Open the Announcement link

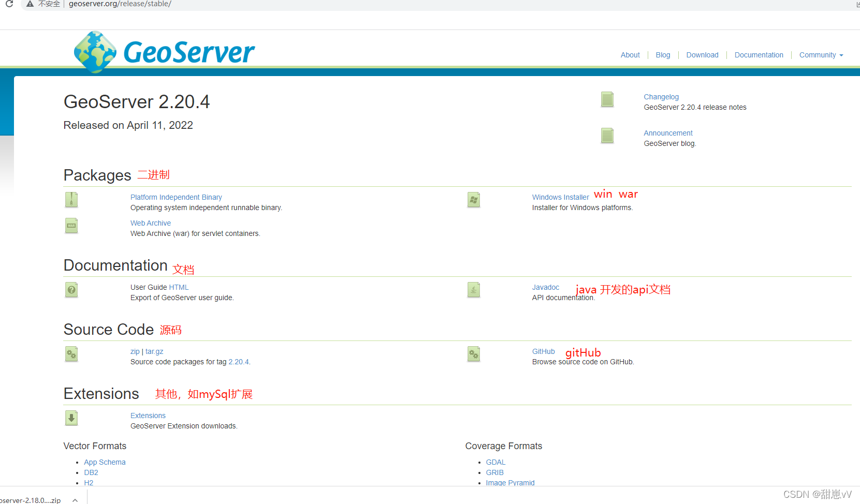coord(668,133)
